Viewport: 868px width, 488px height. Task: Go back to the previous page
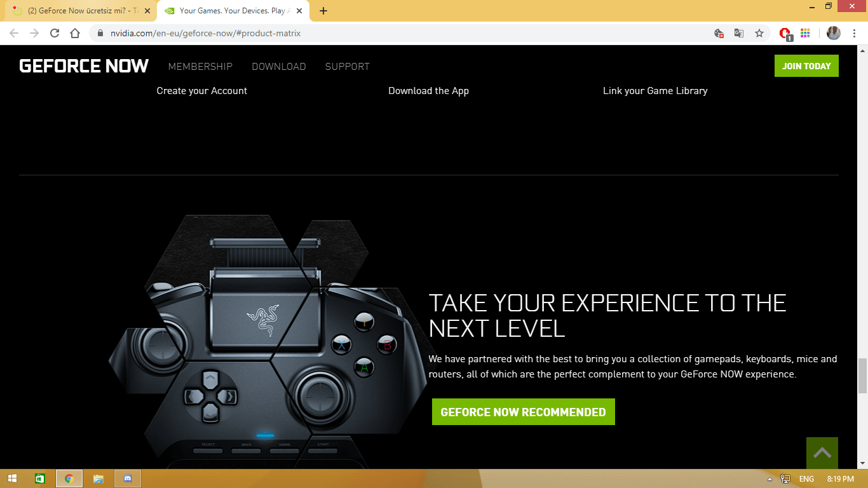pyautogui.click(x=14, y=33)
